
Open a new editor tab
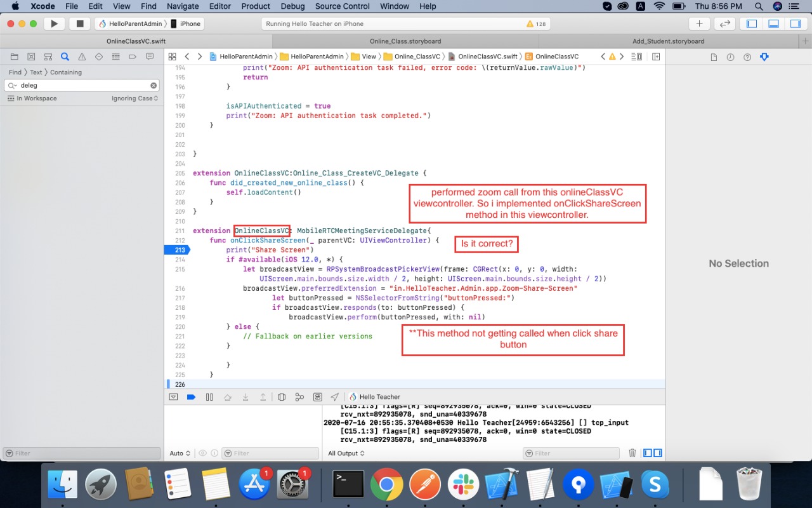tap(805, 41)
